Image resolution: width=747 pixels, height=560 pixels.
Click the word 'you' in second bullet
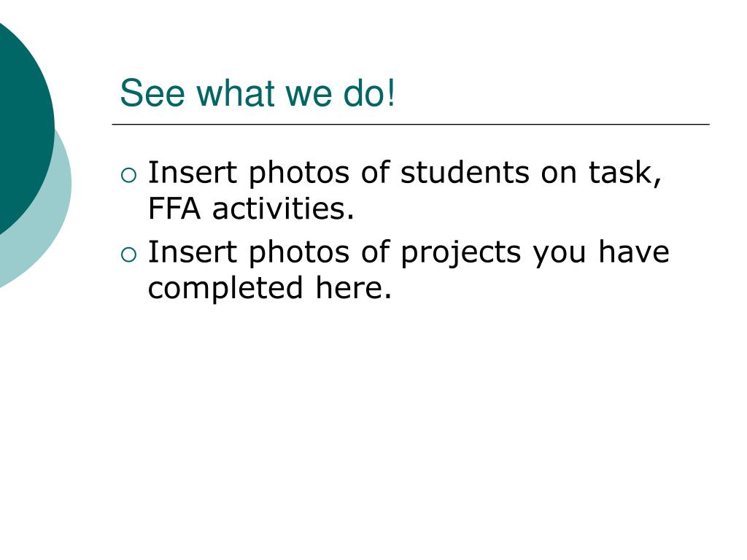click(560, 254)
